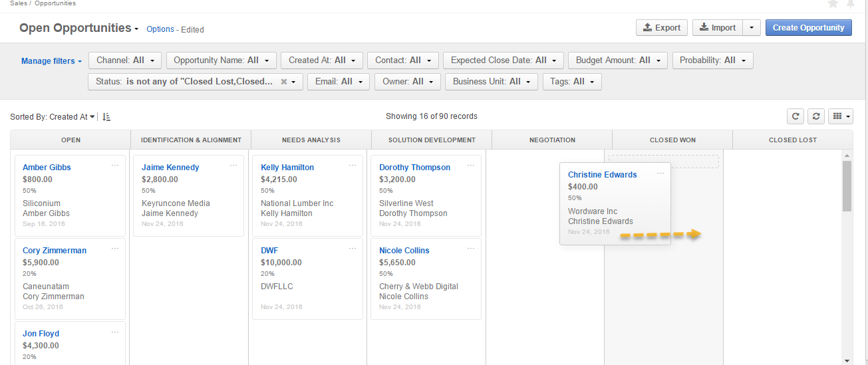The height and width of the screenshot is (365, 868).
Task: Click Create Opportunity button
Action: (808, 28)
